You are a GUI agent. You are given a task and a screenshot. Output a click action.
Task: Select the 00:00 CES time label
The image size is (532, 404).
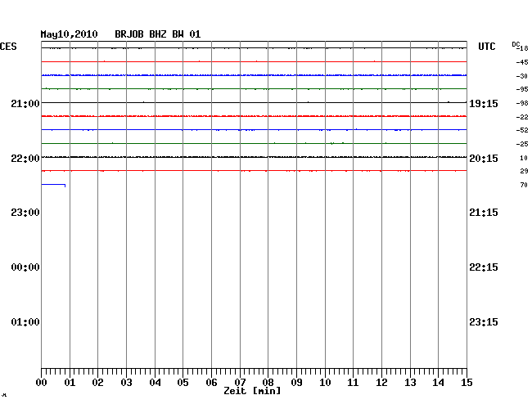click(x=25, y=267)
